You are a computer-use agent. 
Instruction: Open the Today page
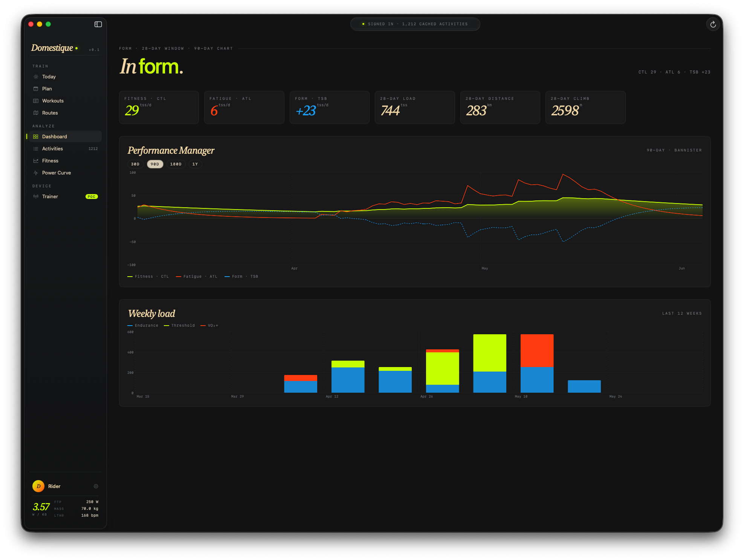66,77
